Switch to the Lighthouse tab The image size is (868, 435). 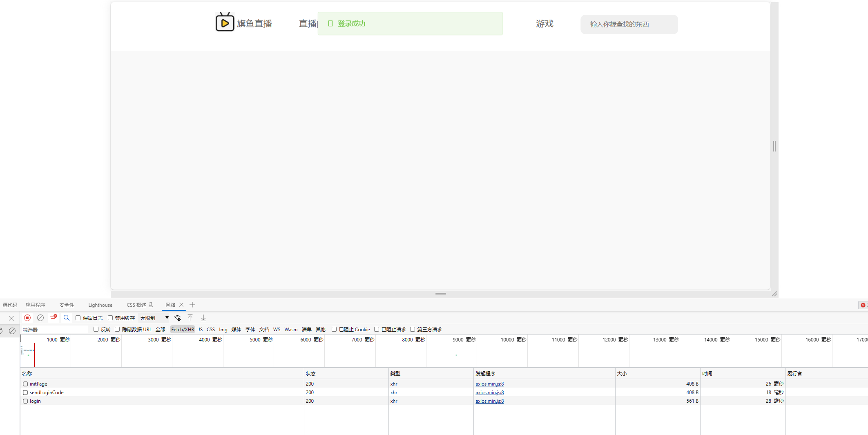point(100,305)
